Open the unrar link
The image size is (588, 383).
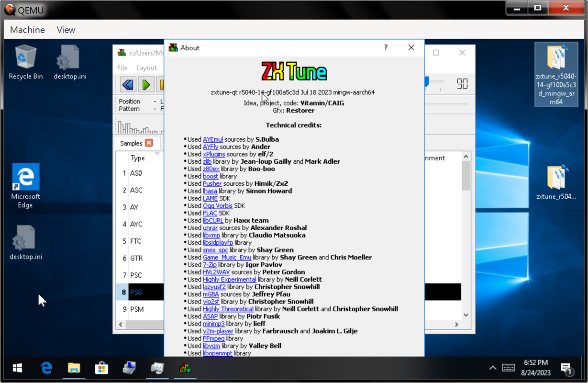click(210, 228)
